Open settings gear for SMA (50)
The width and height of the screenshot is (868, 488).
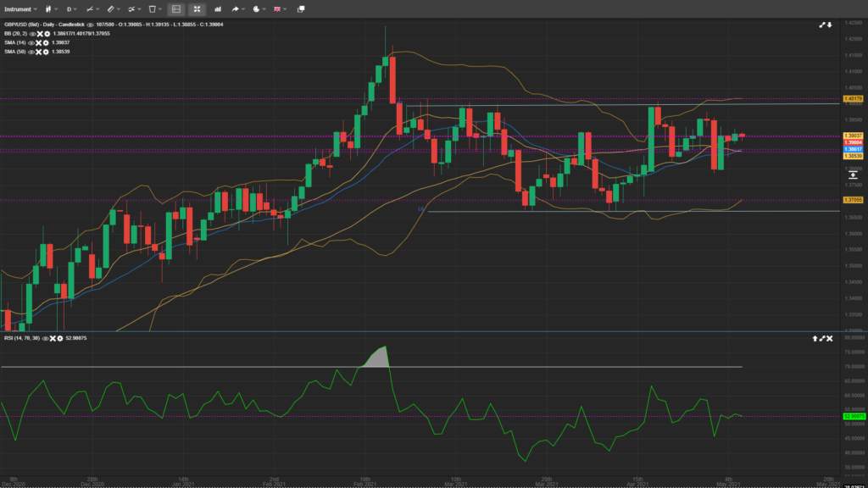point(46,52)
